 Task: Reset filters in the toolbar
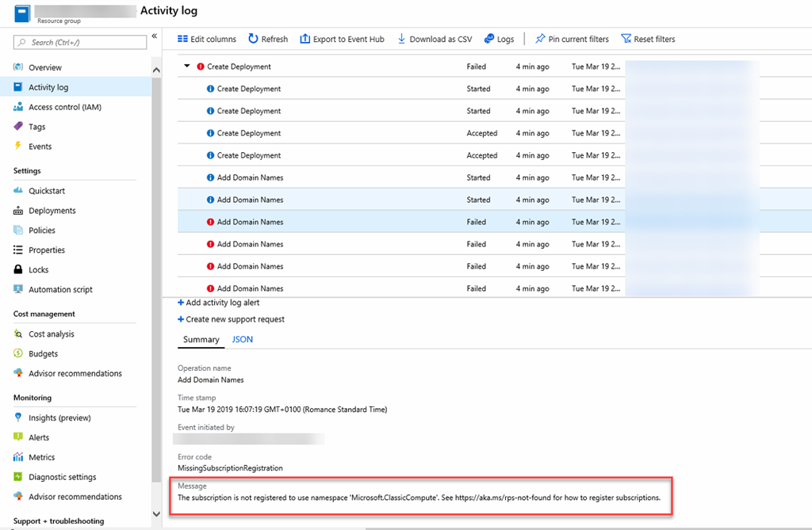pos(648,39)
